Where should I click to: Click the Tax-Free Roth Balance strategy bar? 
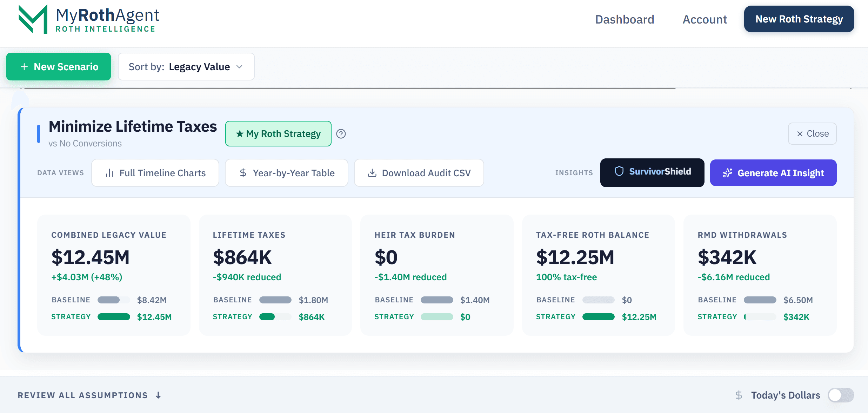[599, 317]
